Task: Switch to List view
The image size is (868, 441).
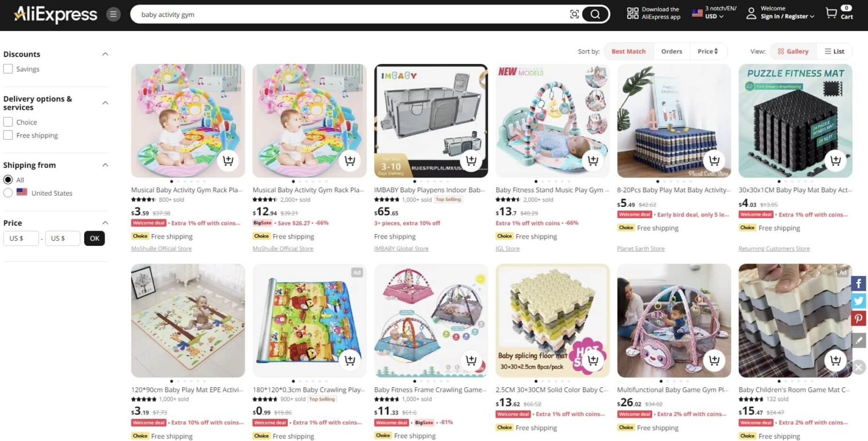Action: pos(834,51)
